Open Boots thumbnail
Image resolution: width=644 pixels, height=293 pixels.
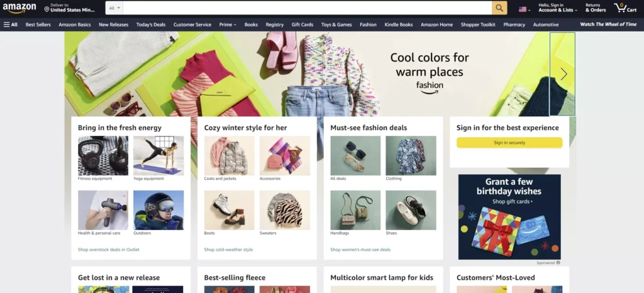coord(229,210)
